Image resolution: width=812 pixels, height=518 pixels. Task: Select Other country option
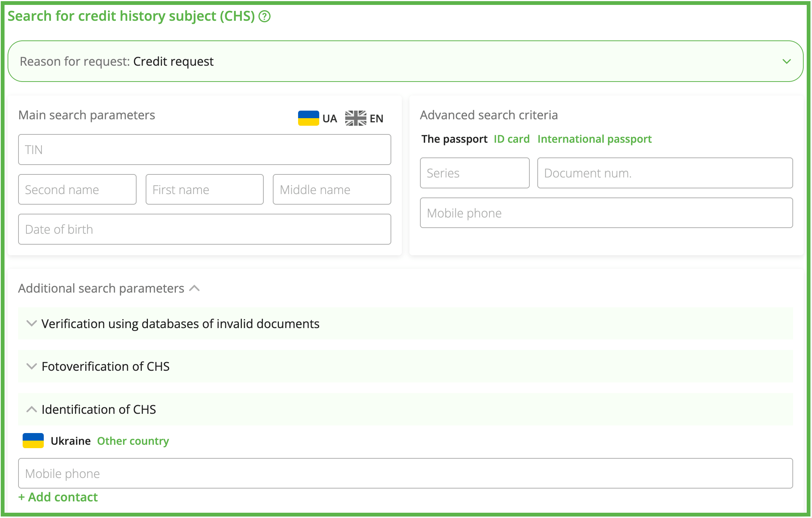[x=133, y=441]
